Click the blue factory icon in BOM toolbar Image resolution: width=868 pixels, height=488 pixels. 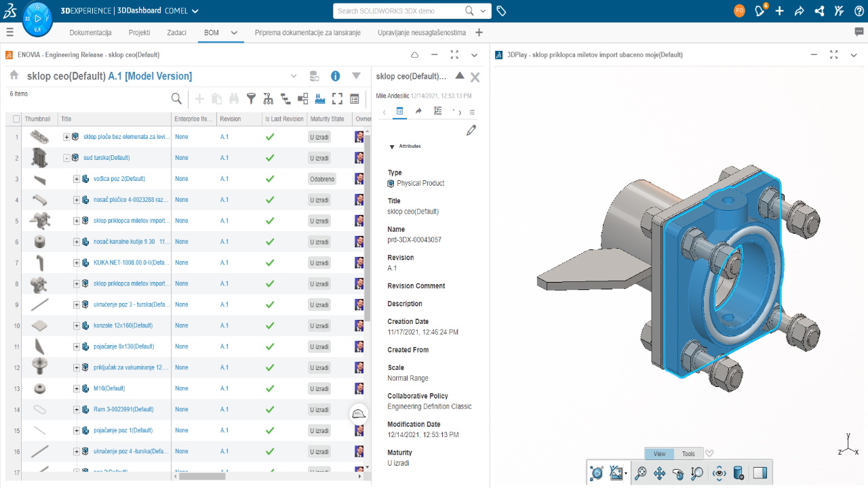[320, 99]
